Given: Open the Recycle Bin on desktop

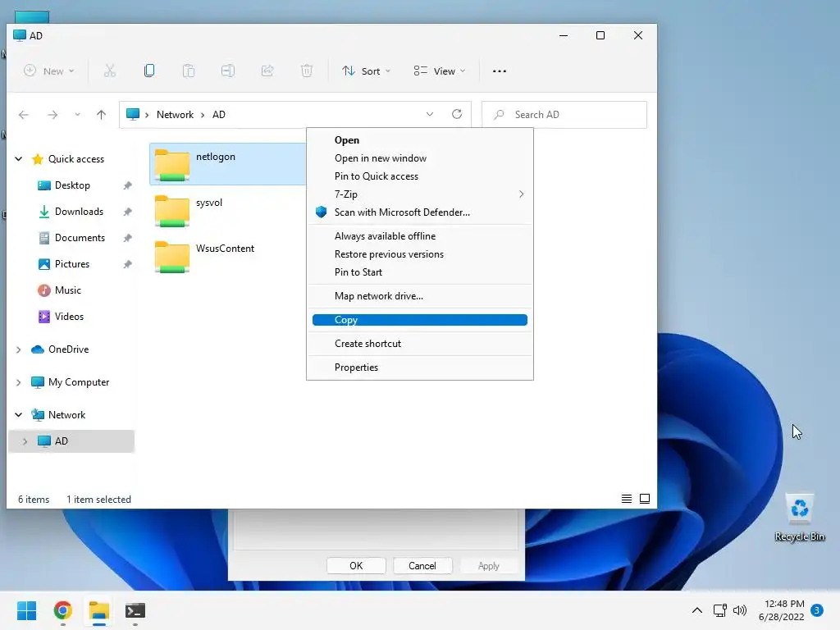Looking at the screenshot, I should (799, 518).
